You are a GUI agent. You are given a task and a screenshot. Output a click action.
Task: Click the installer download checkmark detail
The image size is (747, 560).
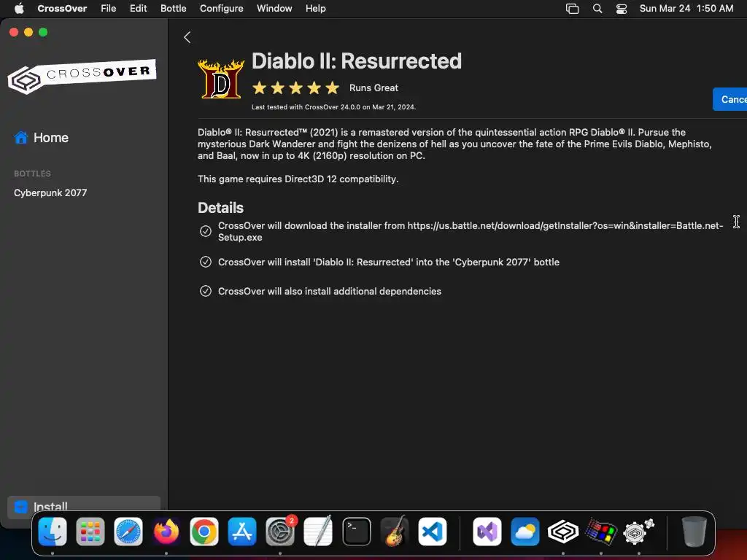(x=205, y=231)
